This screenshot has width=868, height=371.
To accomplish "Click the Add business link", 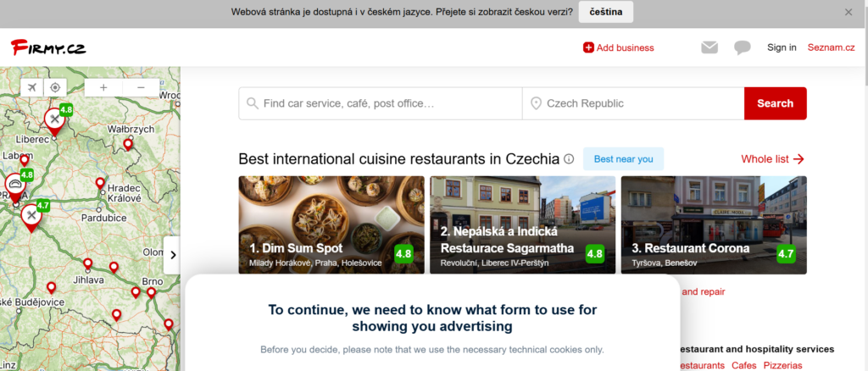I will click(x=618, y=48).
